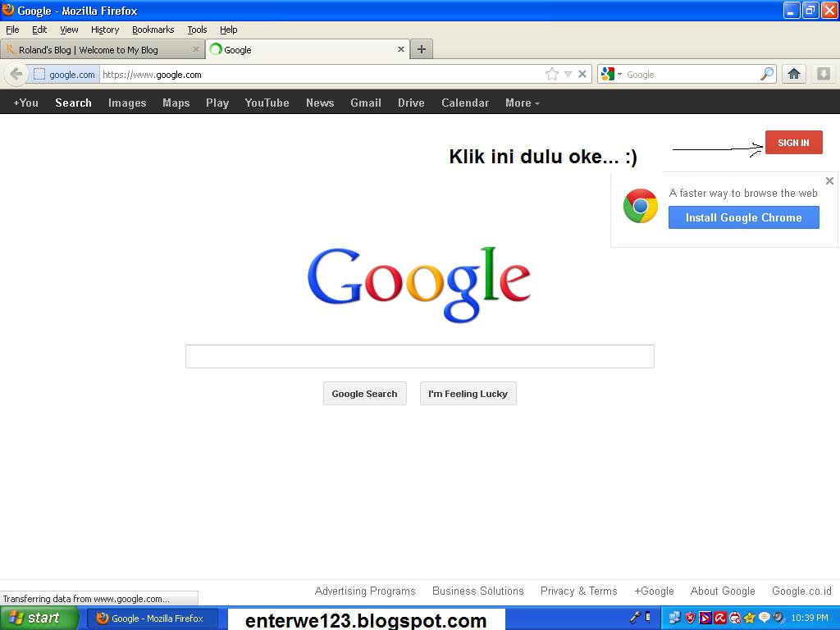This screenshot has height=630, width=840.
Task: Open the History menu
Action: point(105,30)
